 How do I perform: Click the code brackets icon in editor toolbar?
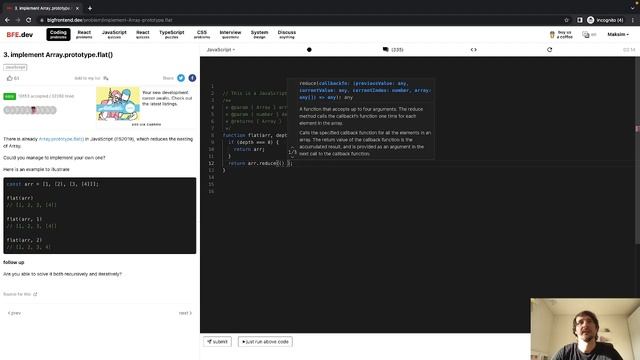pyautogui.click(x=473, y=50)
